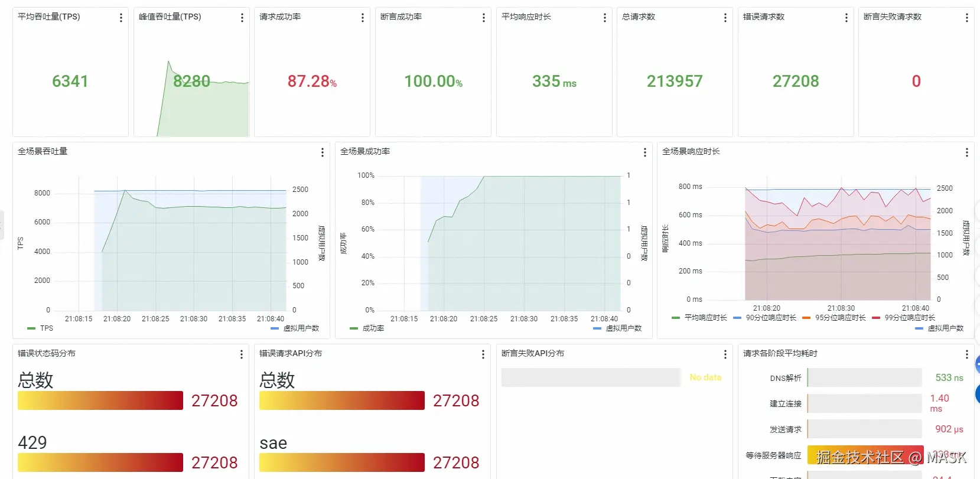Click the sae API gradient bar
The width and height of the screenshot is (980, 479).
342,462
